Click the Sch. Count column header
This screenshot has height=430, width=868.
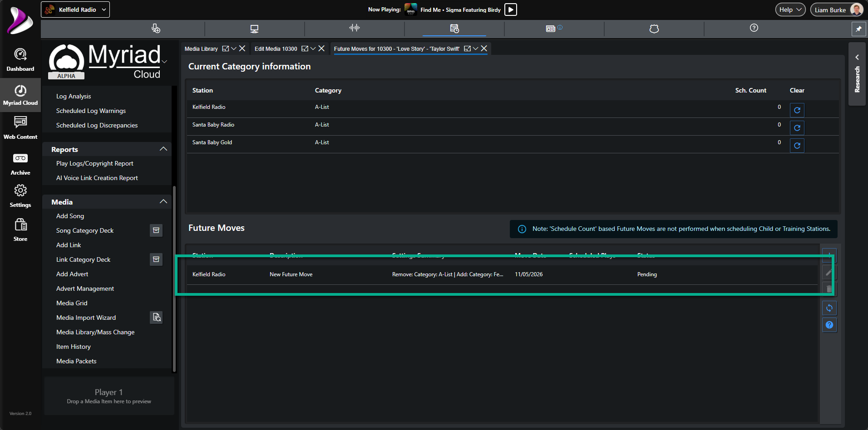pos(750,90)
